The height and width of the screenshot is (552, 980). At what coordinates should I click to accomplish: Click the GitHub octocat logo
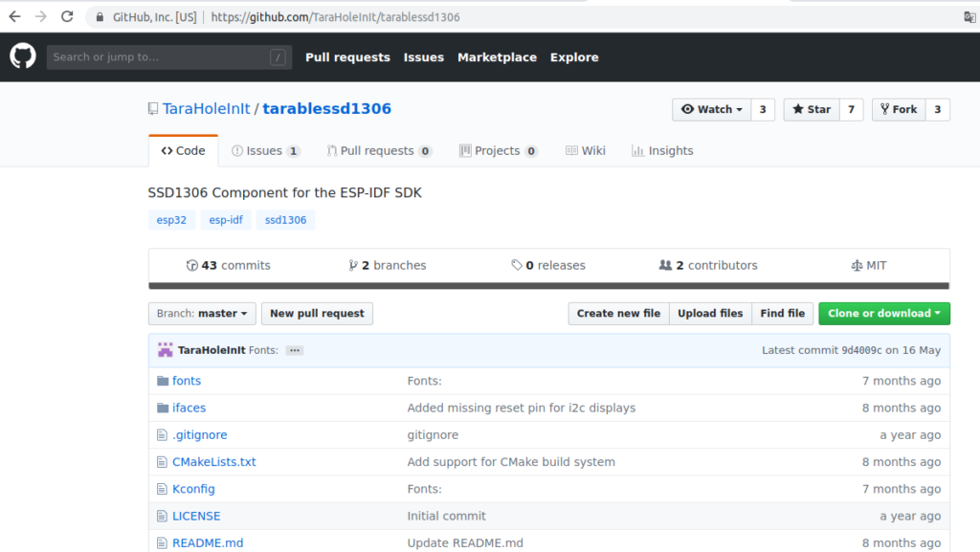pyautogui.click(x=23, y=56)
